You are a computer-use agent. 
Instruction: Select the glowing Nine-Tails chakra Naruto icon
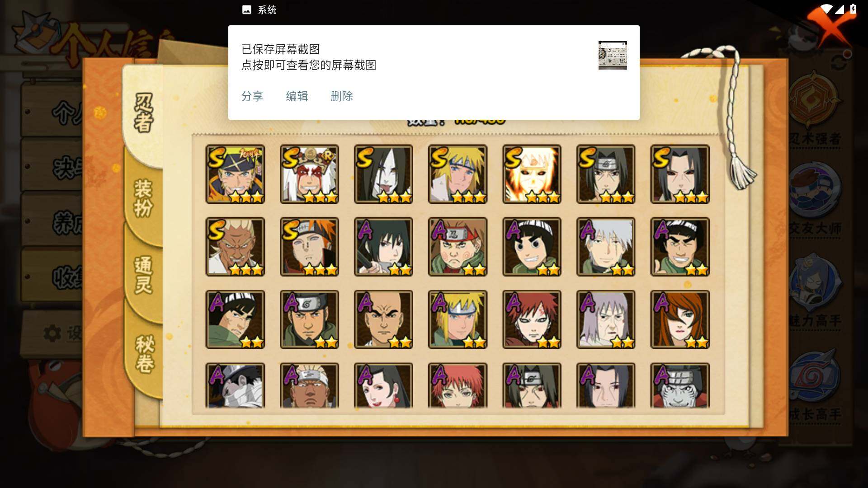point(532,174)
